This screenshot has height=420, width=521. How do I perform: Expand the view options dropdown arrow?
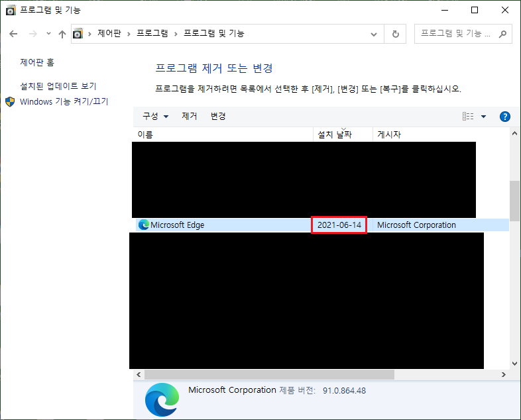[483, 117]
